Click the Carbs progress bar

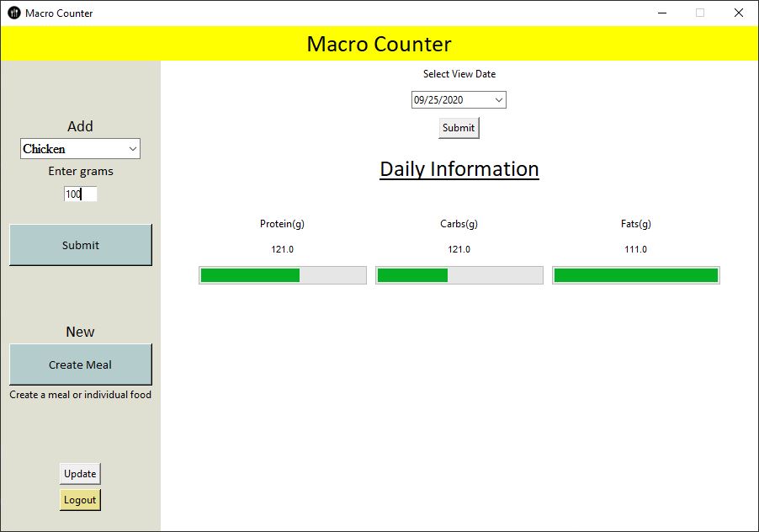(459, 275)
